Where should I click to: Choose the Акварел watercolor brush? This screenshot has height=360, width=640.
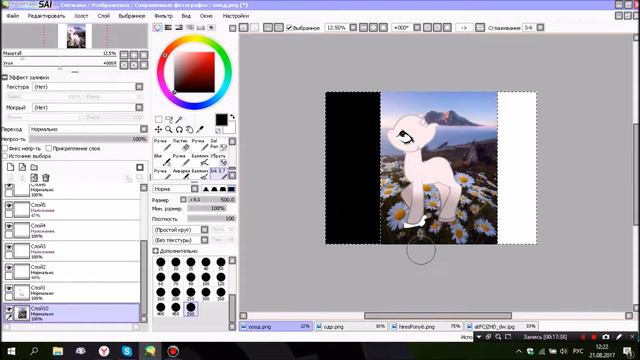click(x=181, y=174)
